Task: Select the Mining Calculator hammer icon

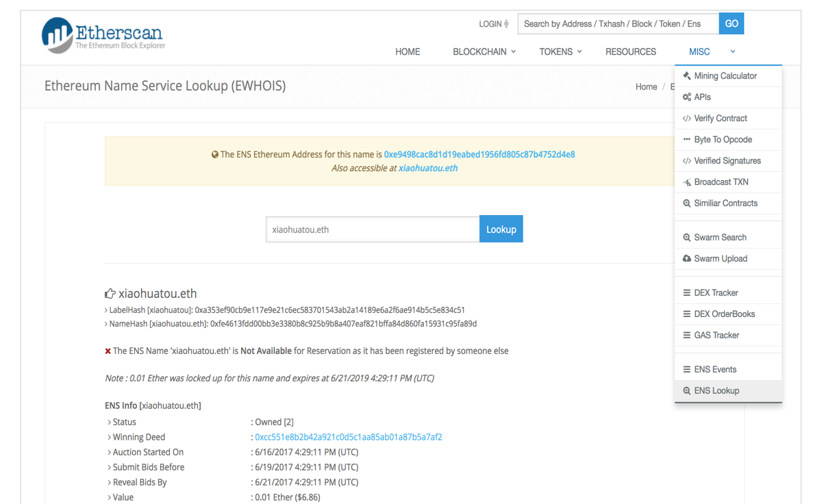Action: click(x=686, y=75)
